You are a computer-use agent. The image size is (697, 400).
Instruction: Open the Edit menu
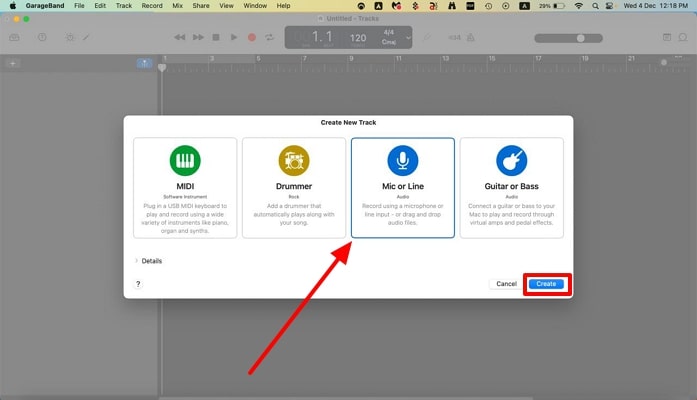pyautogui.click(x=100, y=6)
